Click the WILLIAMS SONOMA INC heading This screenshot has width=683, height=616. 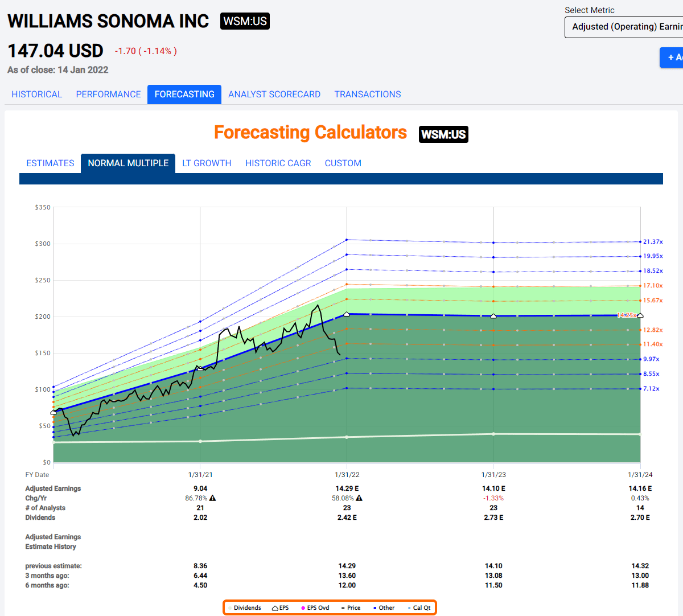click(x=108, y=21)
